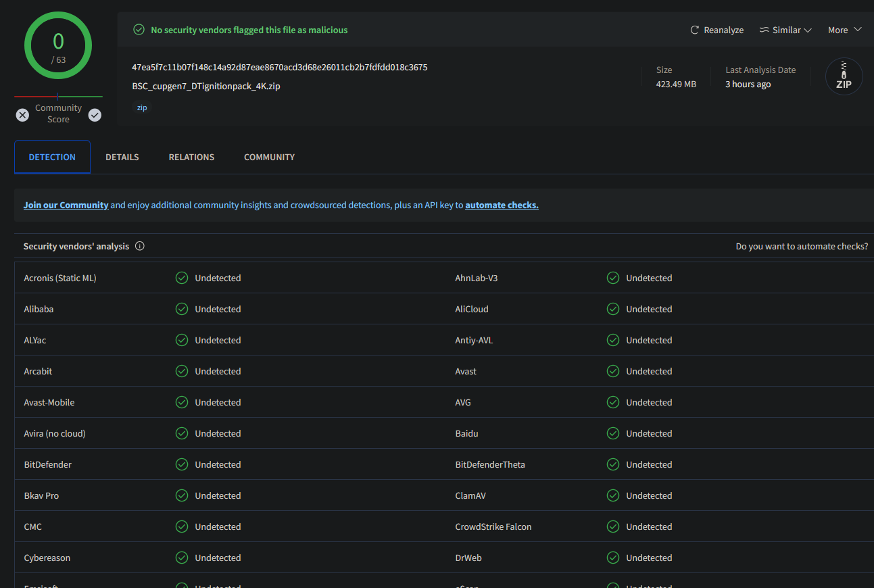
Task: Switch to the DETAILS tab
Action: [122, 157]
